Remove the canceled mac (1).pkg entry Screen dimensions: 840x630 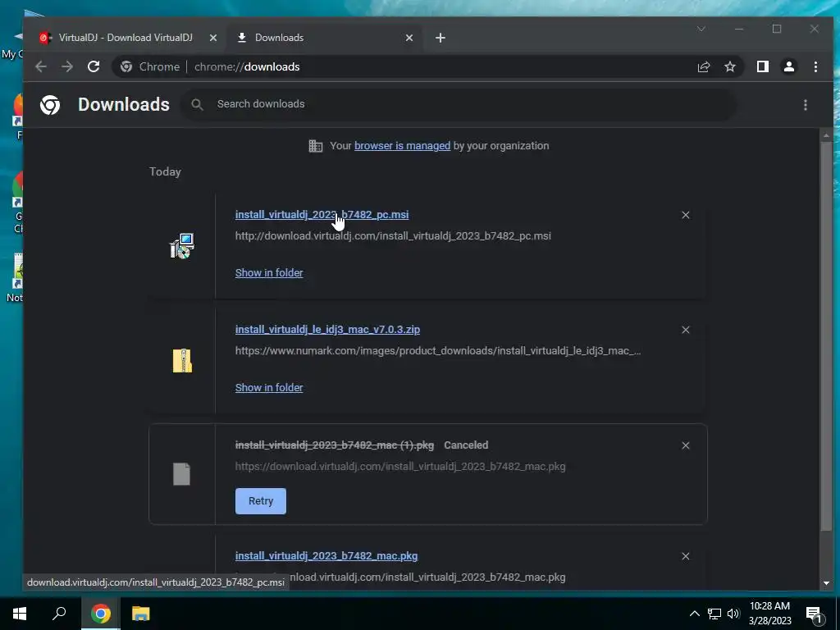[x=685, y=445]
